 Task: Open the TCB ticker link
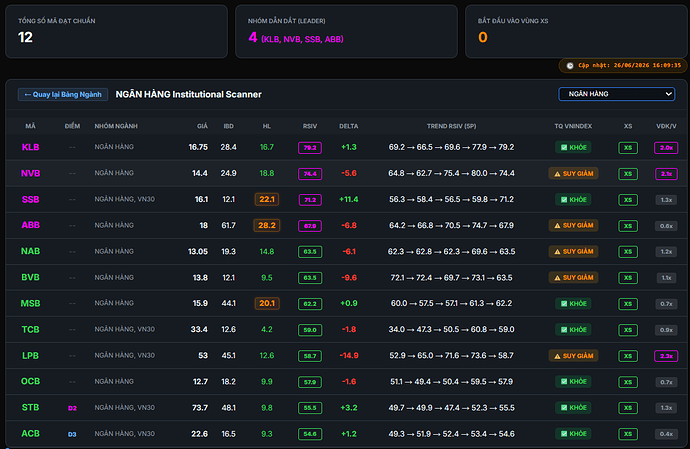click(x=30, y=330)
